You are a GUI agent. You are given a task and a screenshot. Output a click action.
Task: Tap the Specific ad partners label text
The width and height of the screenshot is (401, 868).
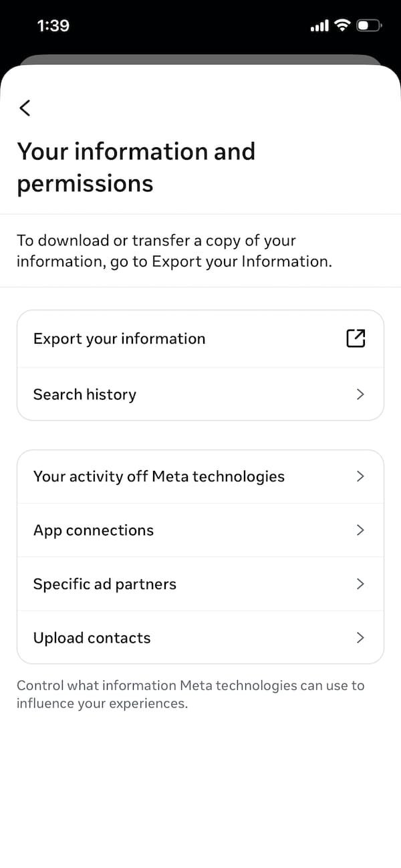click(104, 584)
